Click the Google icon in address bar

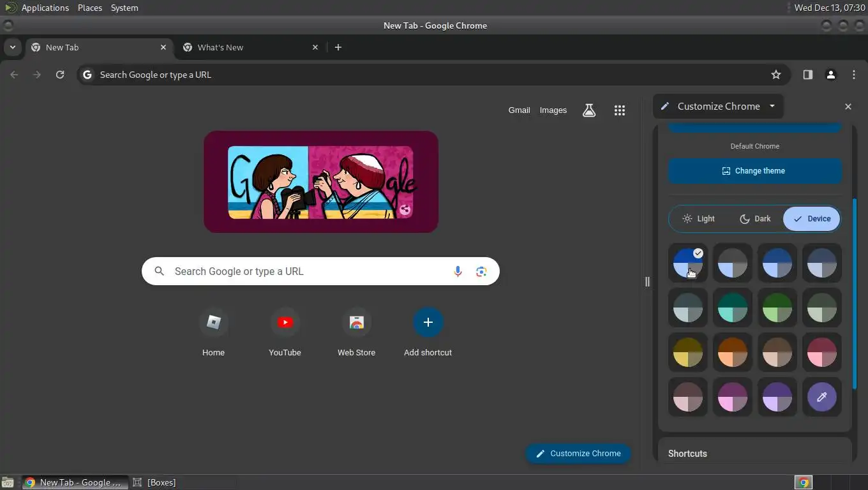tap(87, 75)
